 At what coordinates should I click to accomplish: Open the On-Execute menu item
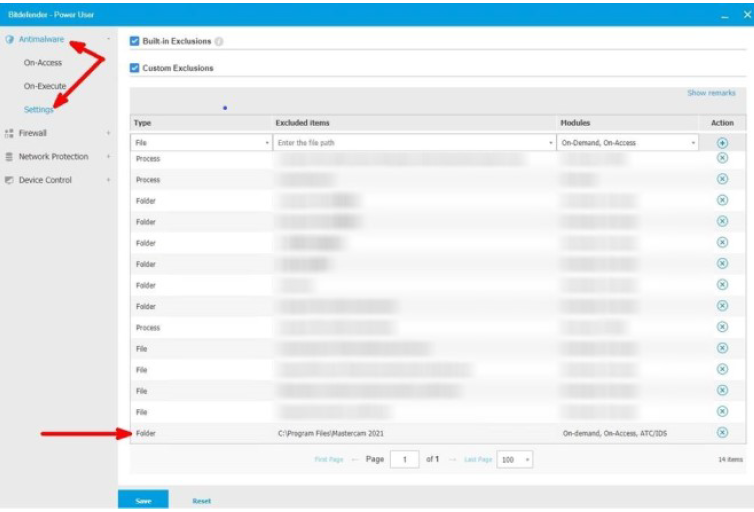(45, 87)
